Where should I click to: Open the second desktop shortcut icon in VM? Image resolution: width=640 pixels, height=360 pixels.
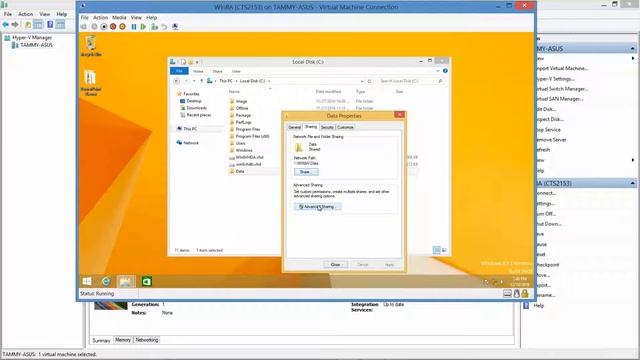[x=91, y=83]
